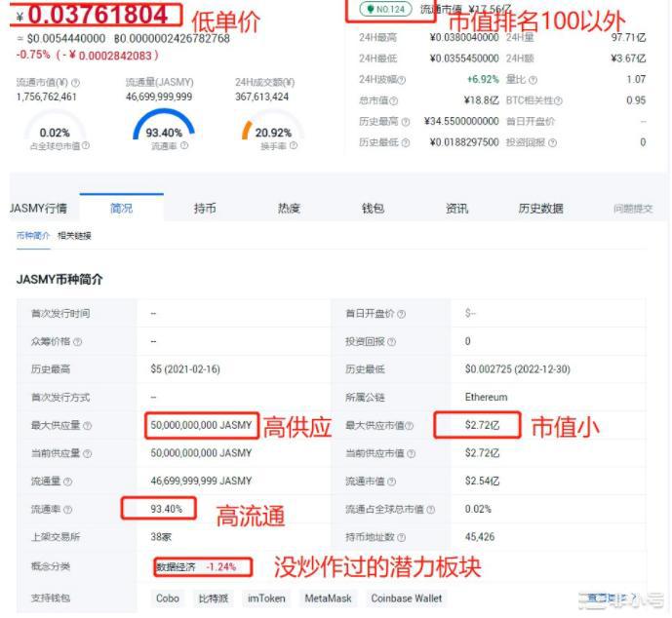Click help icon beside 24H波幅
The width and height of the screenshot is (672, 618).
pyautogui.click(x=402, y=80)
